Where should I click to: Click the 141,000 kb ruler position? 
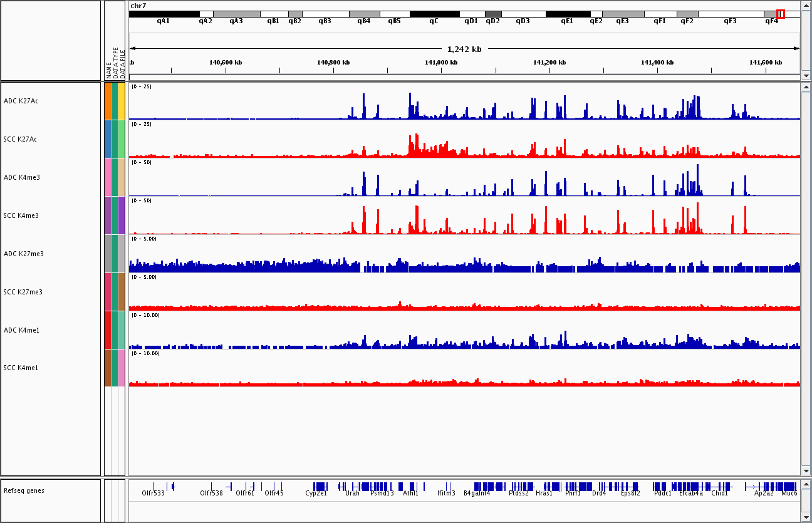[x=441, y=63]
